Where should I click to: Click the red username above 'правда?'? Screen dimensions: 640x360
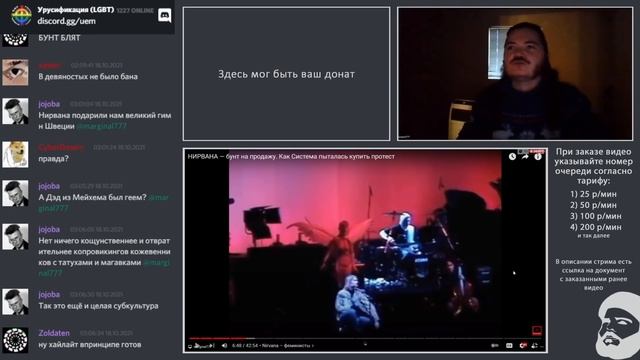coord(61,147)
